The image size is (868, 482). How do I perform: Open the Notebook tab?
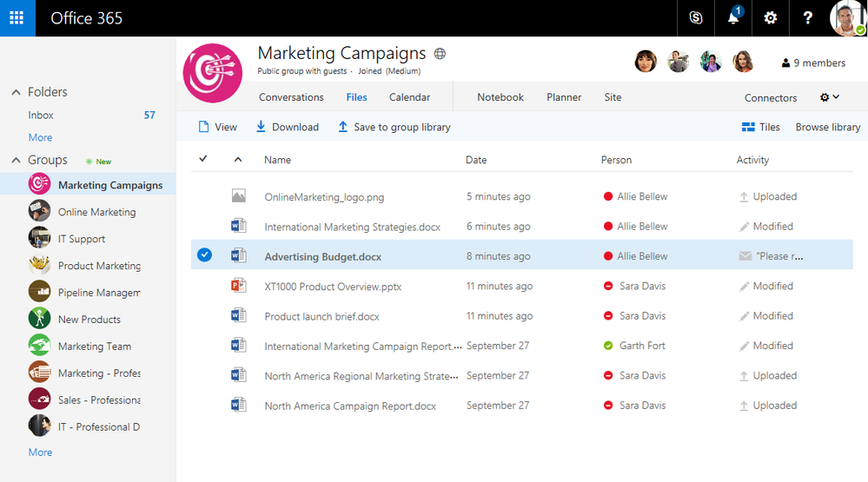(x=500, y=97)
